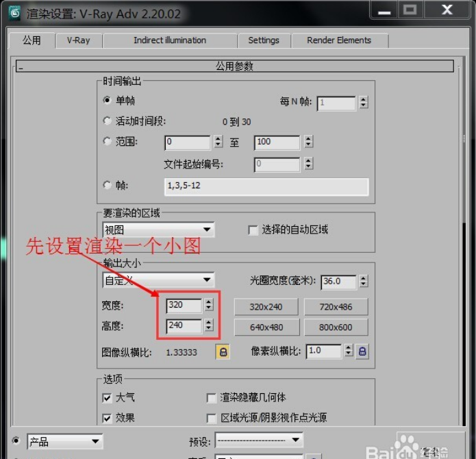Adjust the 宽度 spinner arrows
Image resolution: width=476 pixels, height=459 pixels.
(x=209, y=305)
